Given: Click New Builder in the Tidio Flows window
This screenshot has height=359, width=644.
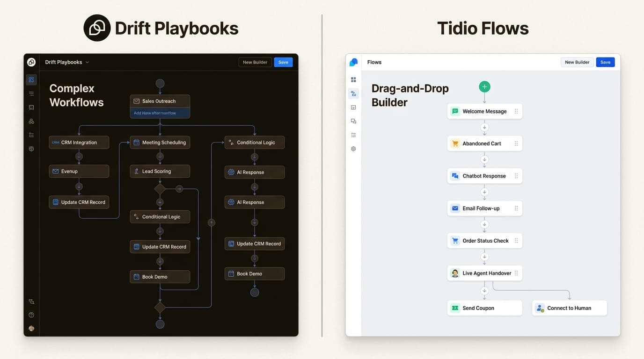Looking at the screenshot, I should [x=577, y=62].
